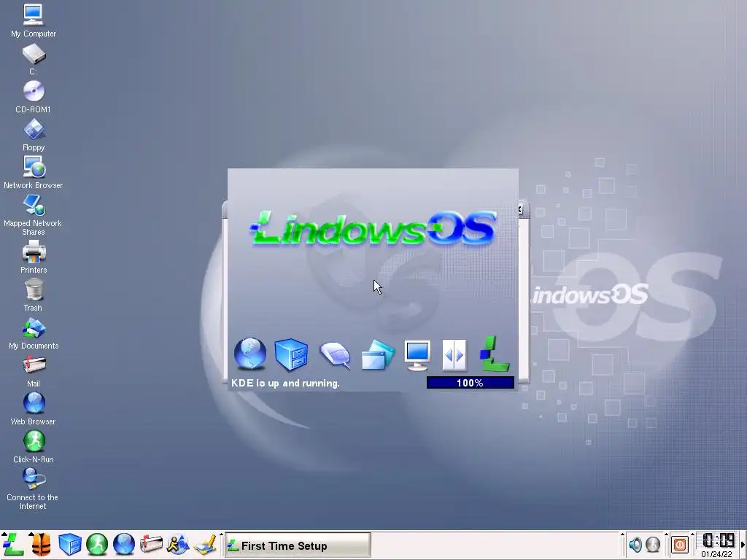The image size is (747, 560).
Task: Click the digital clock showing 10:09
Action: click(718, 540)
